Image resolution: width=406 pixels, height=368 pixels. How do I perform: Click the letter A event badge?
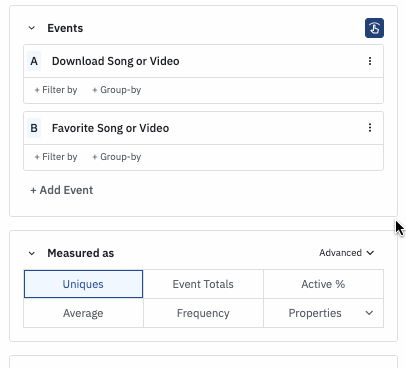coord(34,61)
